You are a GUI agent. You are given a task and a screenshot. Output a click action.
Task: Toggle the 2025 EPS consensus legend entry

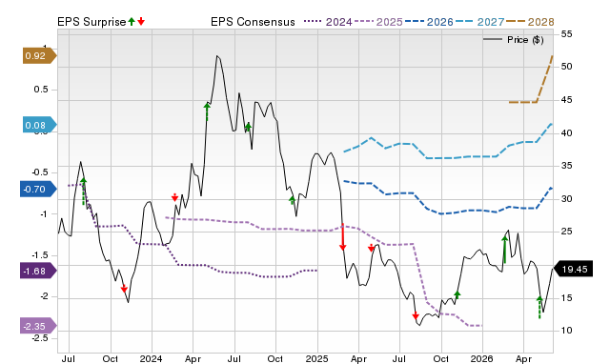pos(378,22)
